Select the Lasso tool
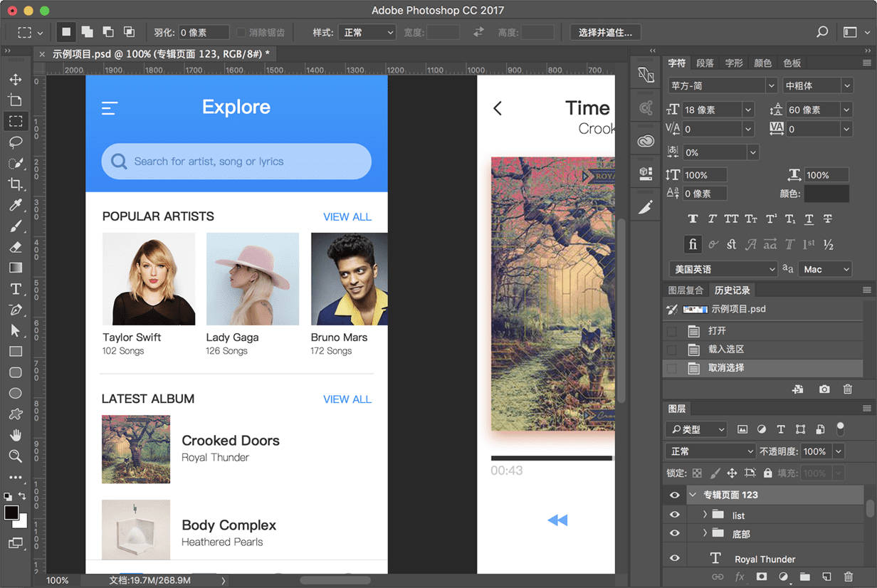Screen dimensions: 877x588 click(x=15, y=142)
